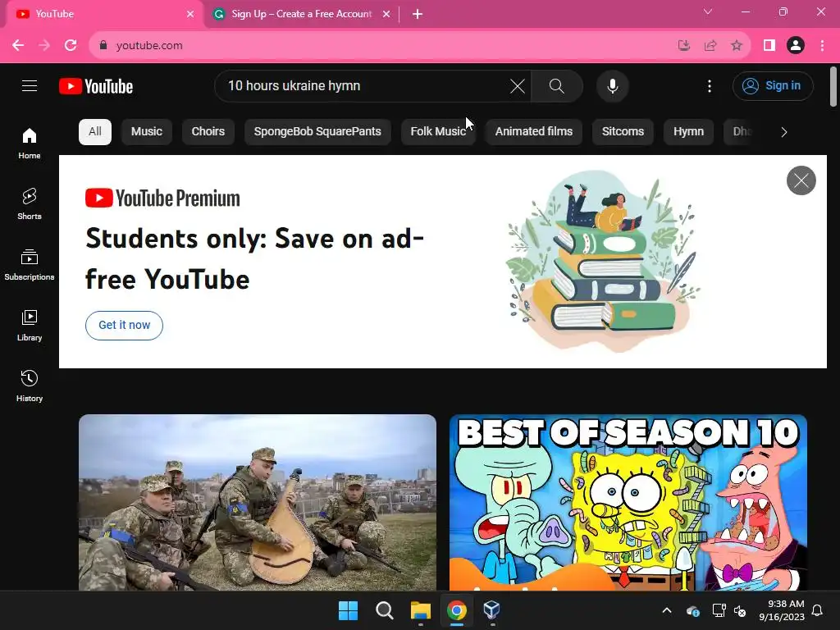
Task: Open the soldiers with bandura video
Action: 257,503
